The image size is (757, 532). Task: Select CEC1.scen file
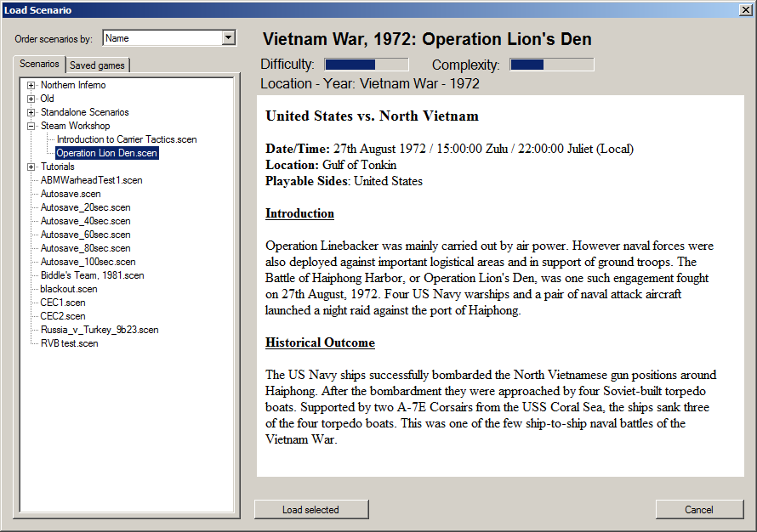point(63,303)
